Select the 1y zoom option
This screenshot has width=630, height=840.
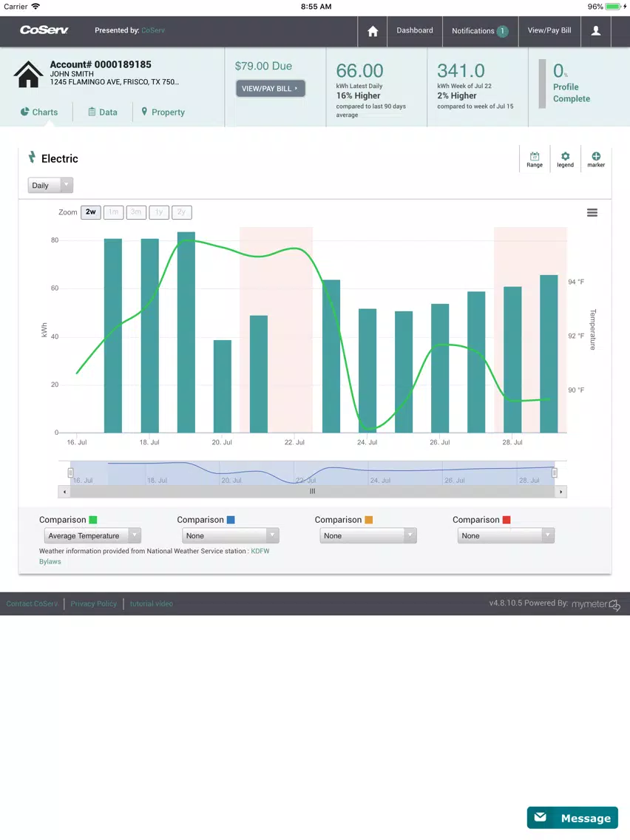159,212
